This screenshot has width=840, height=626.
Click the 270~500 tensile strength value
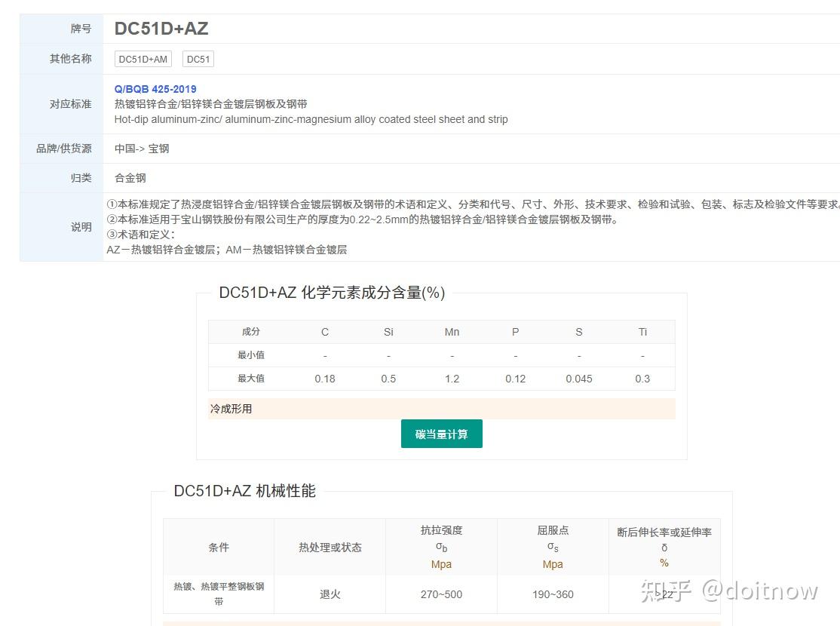click(x=440, y=594)
